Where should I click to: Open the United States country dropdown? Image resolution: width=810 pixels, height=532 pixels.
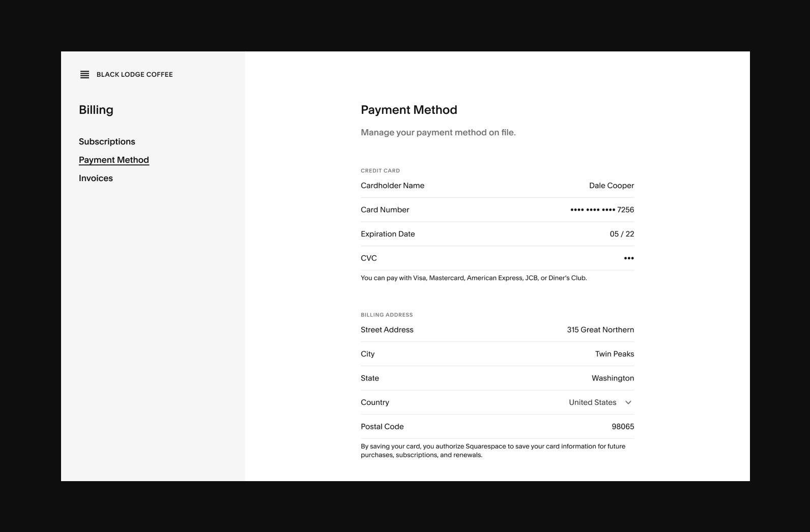(600, 402)
